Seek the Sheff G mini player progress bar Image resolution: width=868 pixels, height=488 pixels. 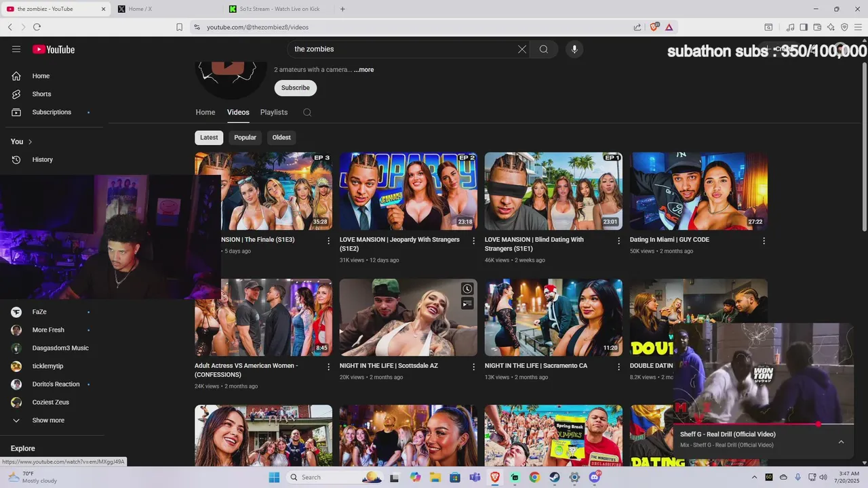click(x=764, y=424)
